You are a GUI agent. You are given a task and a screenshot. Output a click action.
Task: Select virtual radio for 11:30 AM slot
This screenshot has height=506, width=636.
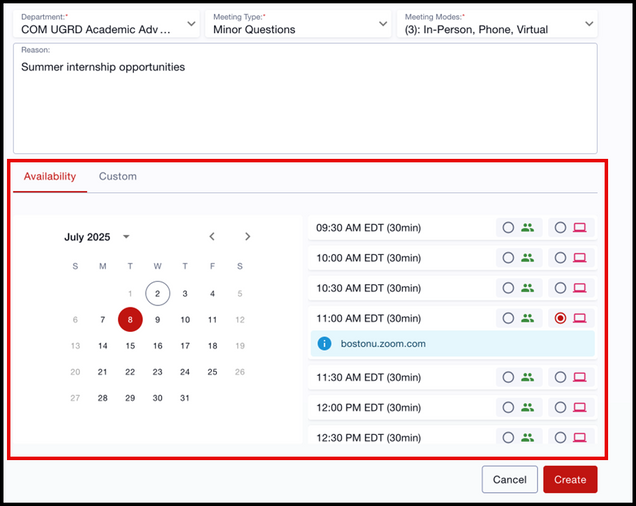click(x=561, y=377)
